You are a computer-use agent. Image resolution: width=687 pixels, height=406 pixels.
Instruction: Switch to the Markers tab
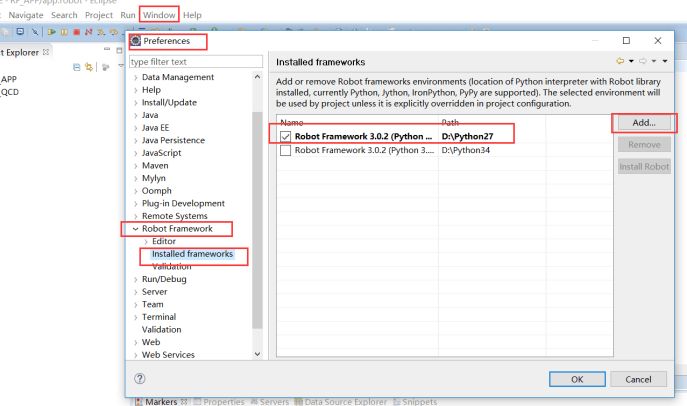coord(161,402)
